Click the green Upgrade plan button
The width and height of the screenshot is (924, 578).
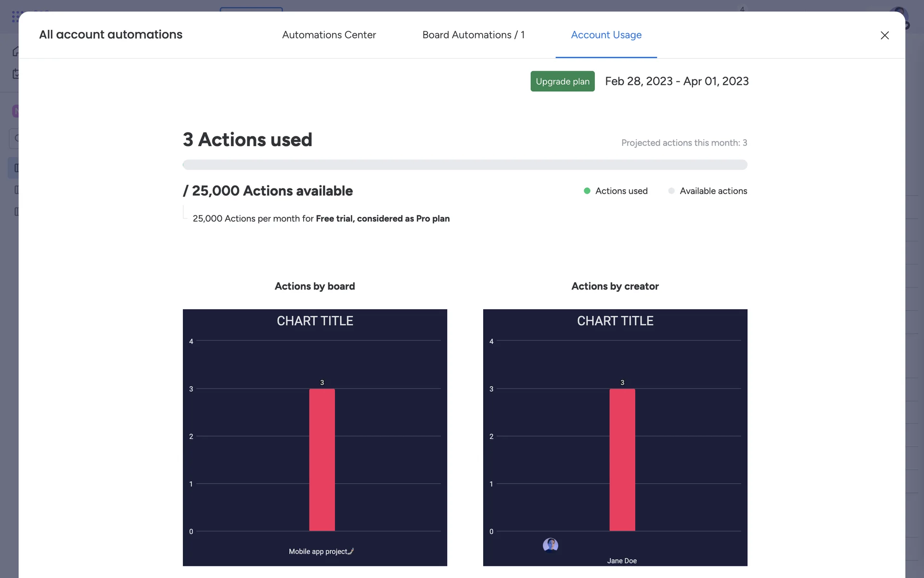[x=562, y=81]
